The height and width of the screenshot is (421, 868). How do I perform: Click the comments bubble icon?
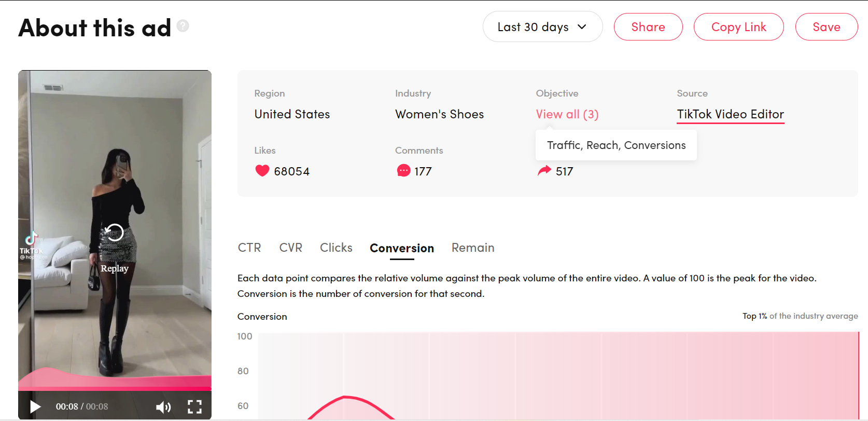403,171
